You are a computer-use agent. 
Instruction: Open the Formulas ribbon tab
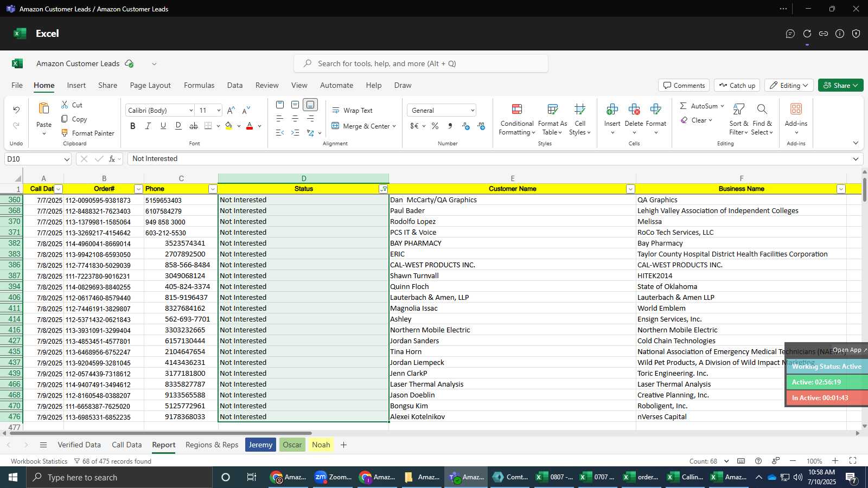click(x=199, y=85)
